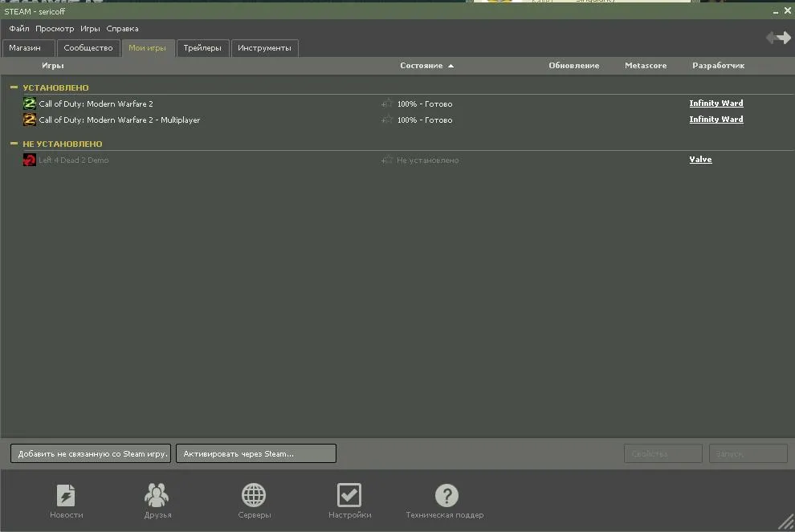Switch to the Трейлеры tab
The image size is (795, 532).
pyautogui.click(x=202, y=48)
